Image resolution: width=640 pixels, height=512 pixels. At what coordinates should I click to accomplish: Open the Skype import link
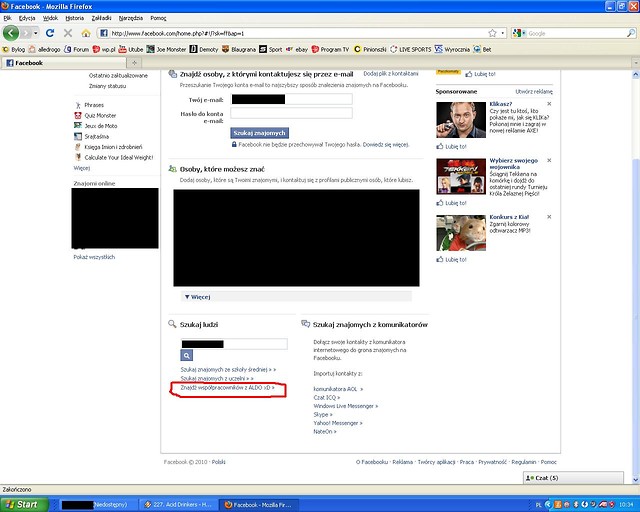pos(323,414)
